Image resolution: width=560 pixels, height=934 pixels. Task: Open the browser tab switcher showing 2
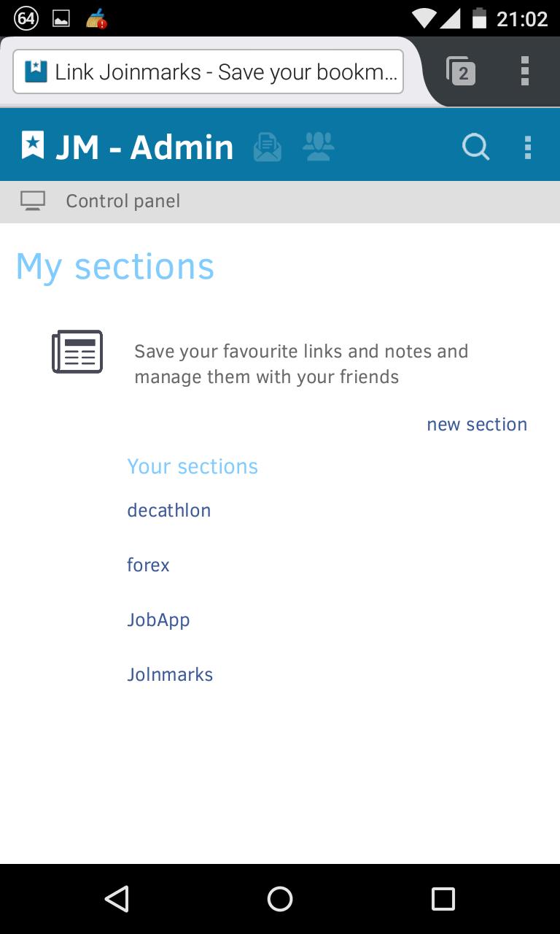coord(461,72)
